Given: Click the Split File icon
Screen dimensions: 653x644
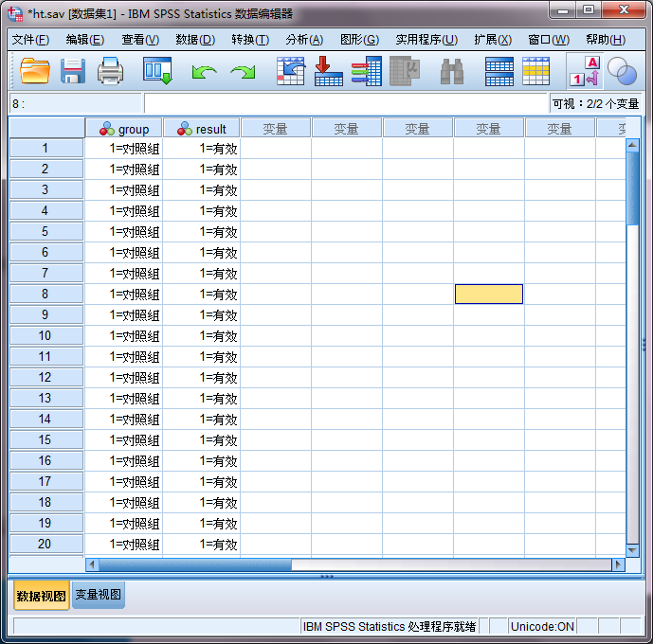Looking at the screenshot, I should [x=499, y=72].
